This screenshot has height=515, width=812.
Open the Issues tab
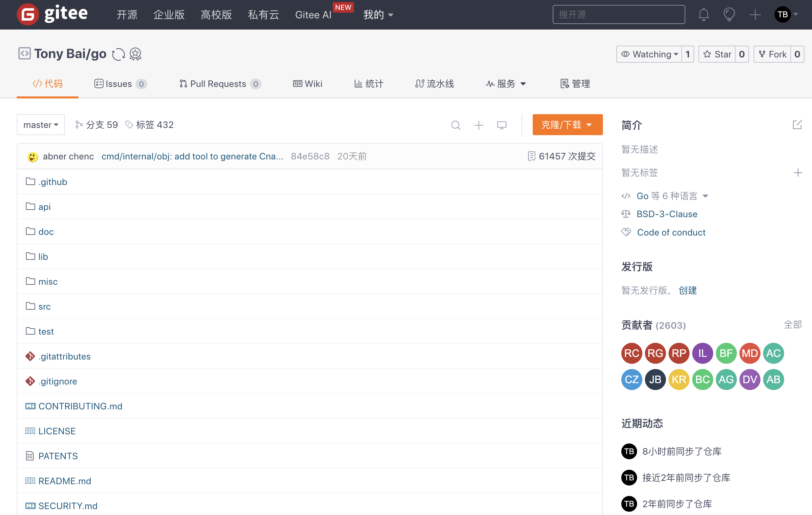click(120, 84)
